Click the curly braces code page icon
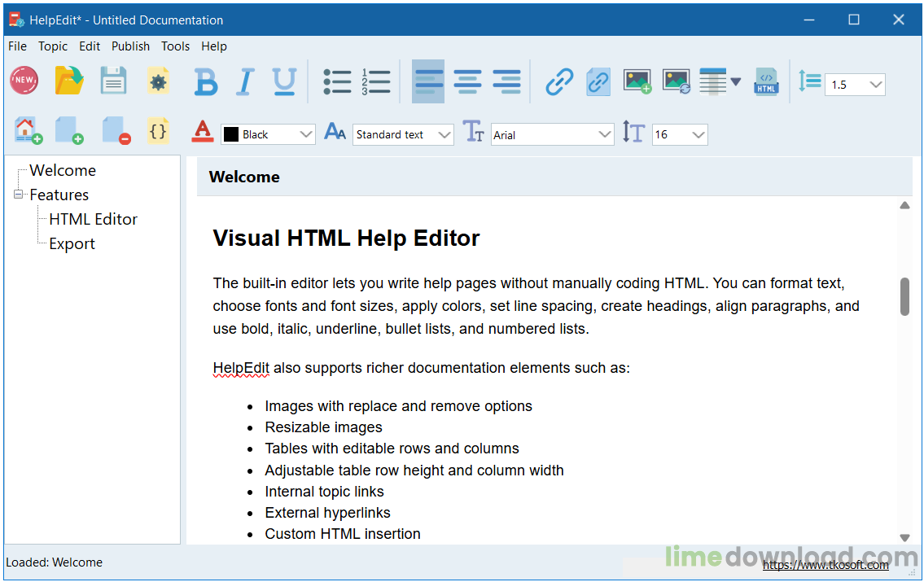Screen dimensions: 924x582 tap(158, 131)
